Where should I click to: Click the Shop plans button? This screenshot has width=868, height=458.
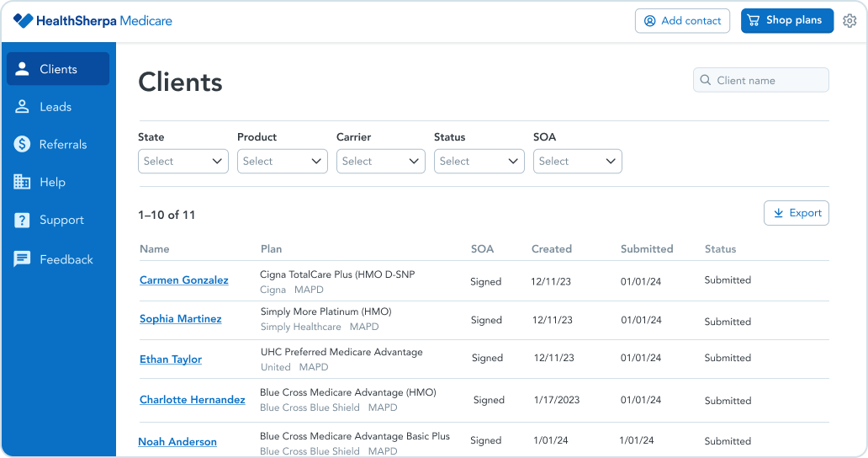pyautogui.click(x=787, y=20)
